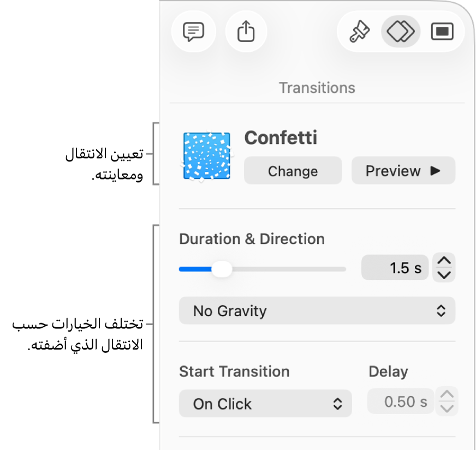Decrease delay with the down stepper arrow
The height and width of the screenshot is (450, 476).
pos(447,409)
